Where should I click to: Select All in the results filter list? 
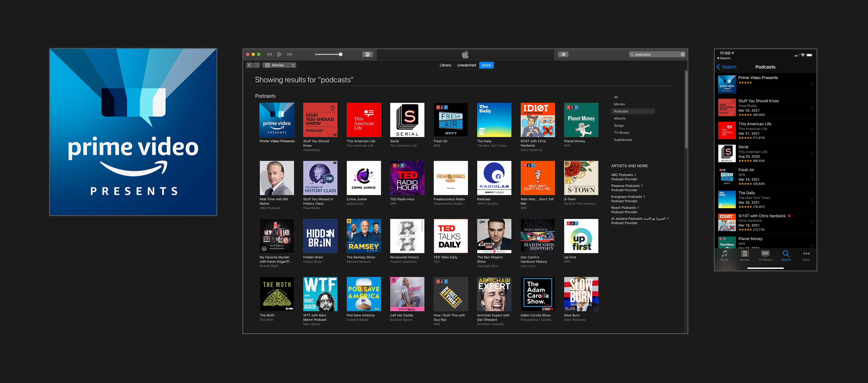point(616,97)
